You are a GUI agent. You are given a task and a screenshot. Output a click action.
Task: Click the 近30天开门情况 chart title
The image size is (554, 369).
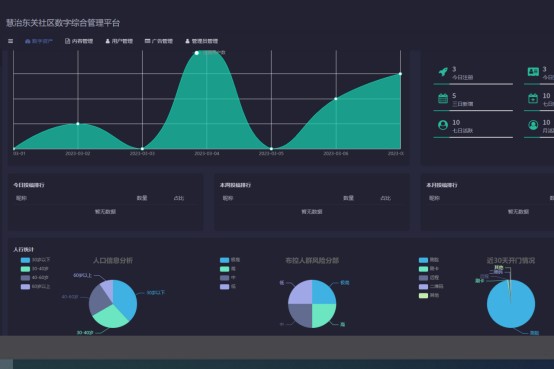[x=511, y=260]
